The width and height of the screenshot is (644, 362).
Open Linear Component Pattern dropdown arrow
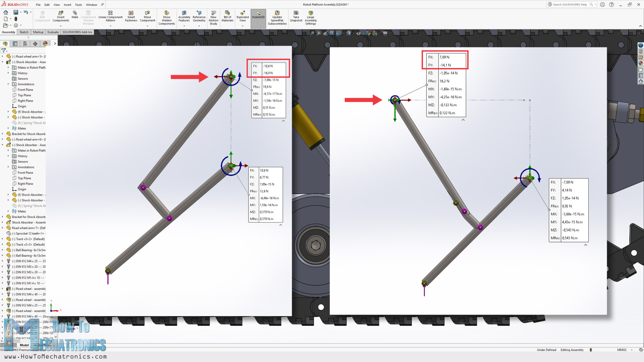tap(110, 26)
